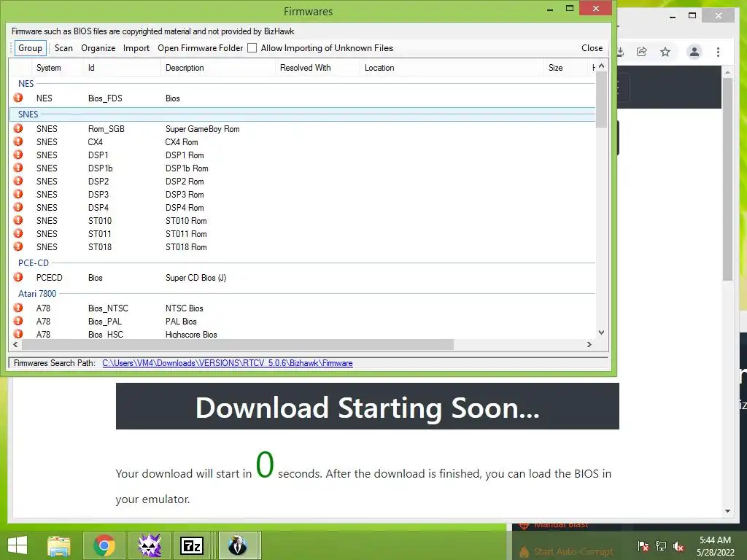Click the error icon in the DSP4 row
Screen dimensions: 747x560
pos(18,207)
